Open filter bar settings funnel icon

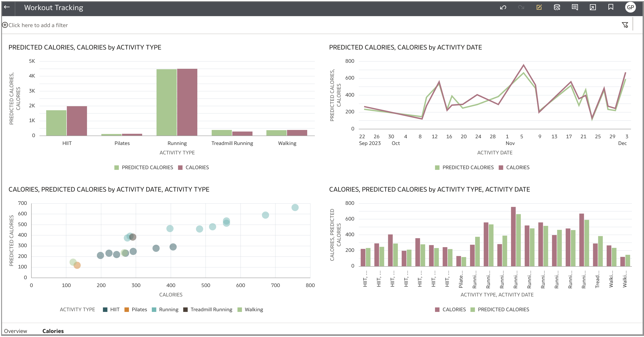[x=625, y=25]
